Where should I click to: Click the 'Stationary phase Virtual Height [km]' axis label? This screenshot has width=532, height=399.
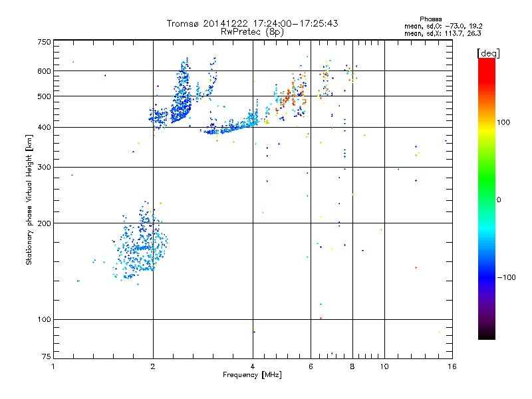click(29, 199)
